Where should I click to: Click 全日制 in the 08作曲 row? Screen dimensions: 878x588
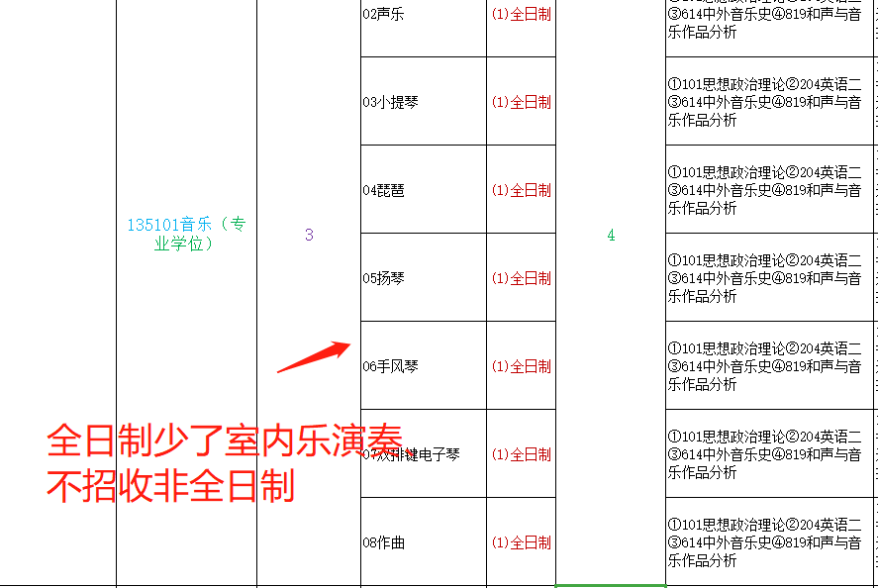pyautogui.click(x=521, y=542)
